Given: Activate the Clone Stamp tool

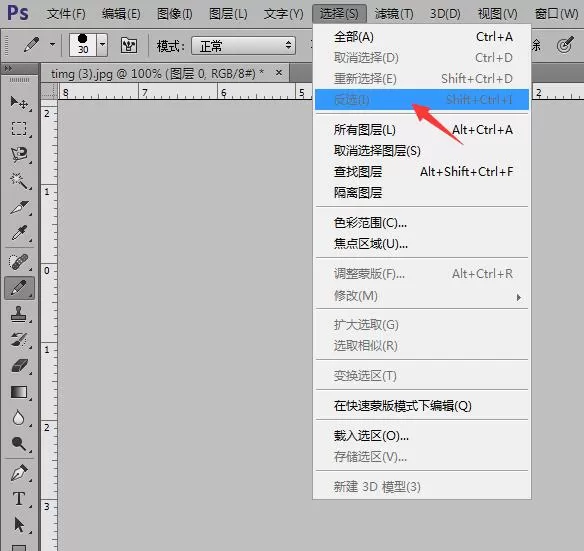Looking at the screenshot, I should pyautogui.click(x=19, y=314).
